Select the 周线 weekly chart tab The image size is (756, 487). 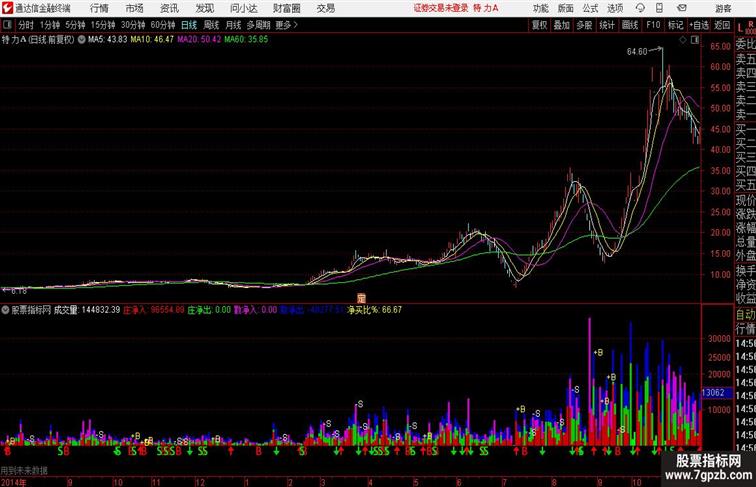pos(211,25)
